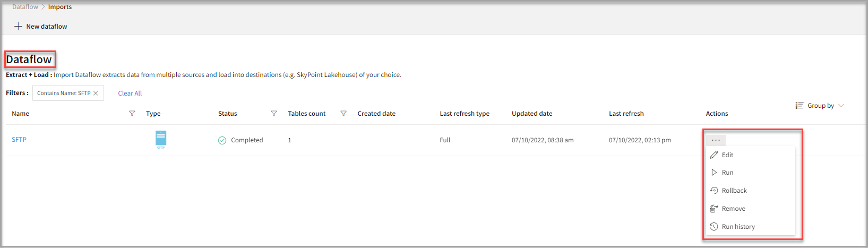The width and height of the screenshot is (868, 248).
Task: Open the three-dot Actions menu
Action: click(716, 140)
